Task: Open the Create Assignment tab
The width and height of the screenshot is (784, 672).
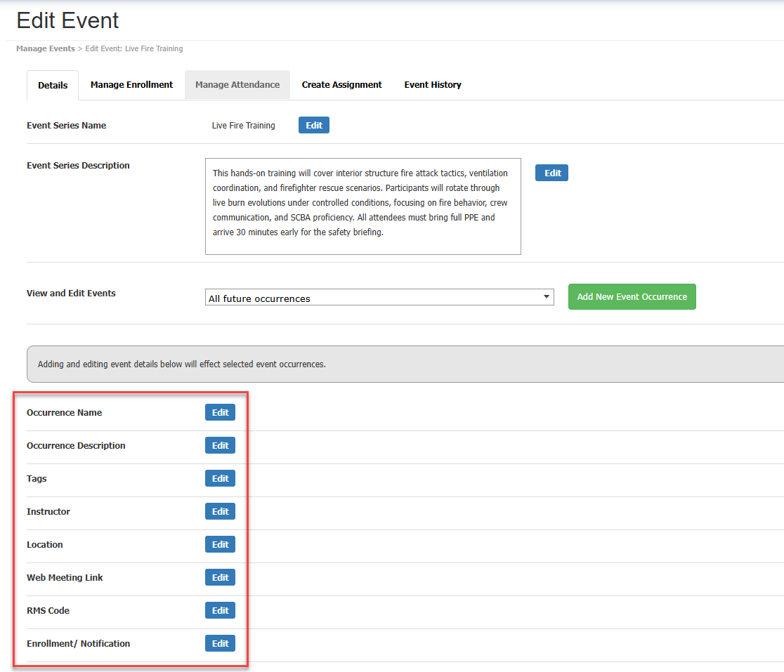Action: click(341, 85)
